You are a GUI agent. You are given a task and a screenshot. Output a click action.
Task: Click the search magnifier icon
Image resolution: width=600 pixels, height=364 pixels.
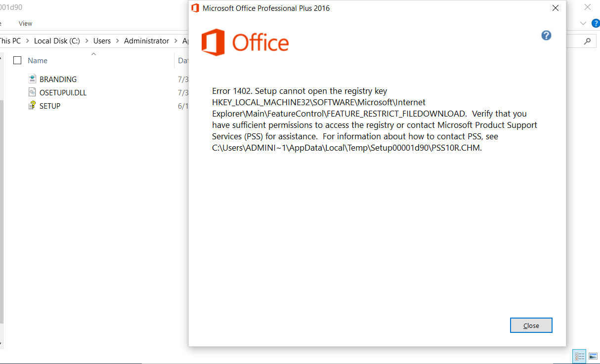[x=587, y=41]
